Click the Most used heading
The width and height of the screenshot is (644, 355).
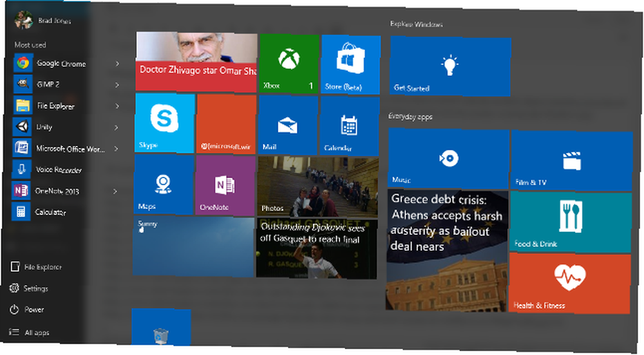pyautogui.click(x=30, y=44)
